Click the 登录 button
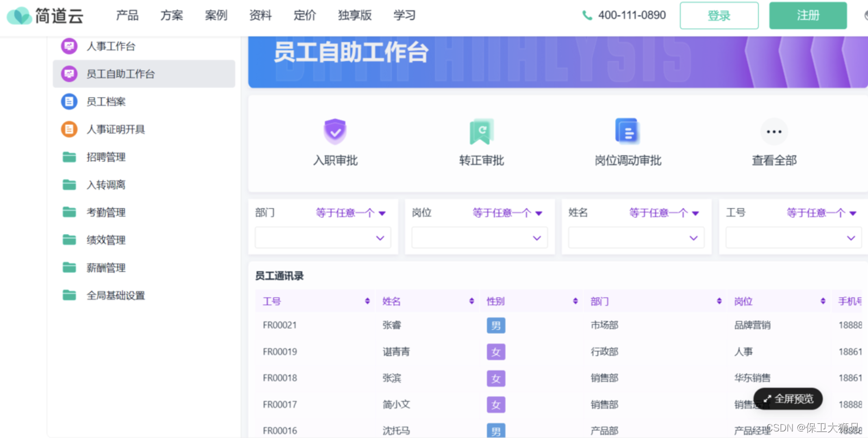Image resolution: width=868 pixels, height=438 pixels. point(719,16)
